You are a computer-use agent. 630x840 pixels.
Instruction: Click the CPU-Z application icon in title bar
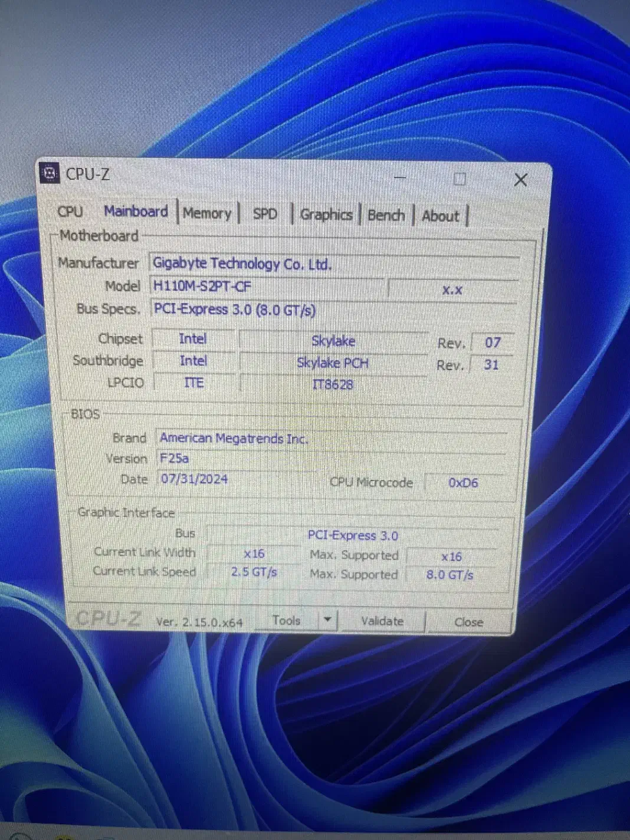tap(50, 173)
